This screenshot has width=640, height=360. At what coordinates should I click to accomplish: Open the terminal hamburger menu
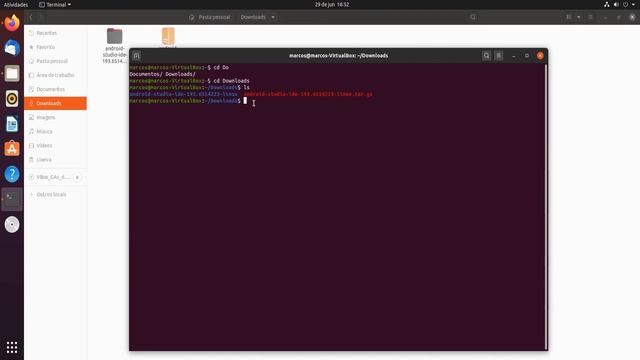pyautogui.click(x=499, y=56)
